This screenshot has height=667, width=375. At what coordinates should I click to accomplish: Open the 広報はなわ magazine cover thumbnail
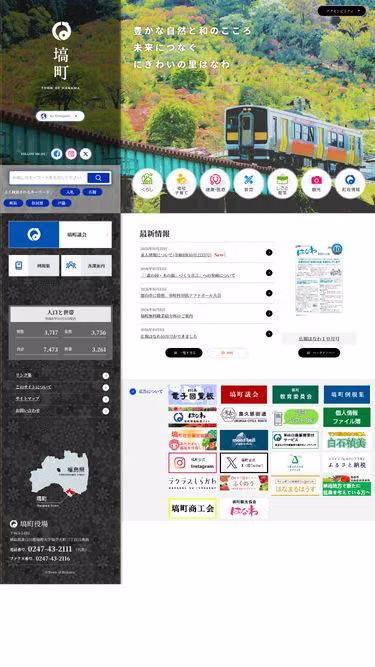319,279
